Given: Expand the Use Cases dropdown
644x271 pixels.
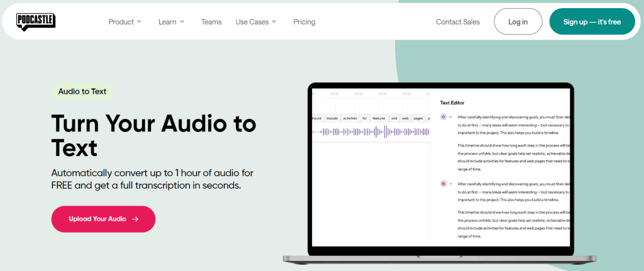Looking at the screenshot, I should point(256,21).
